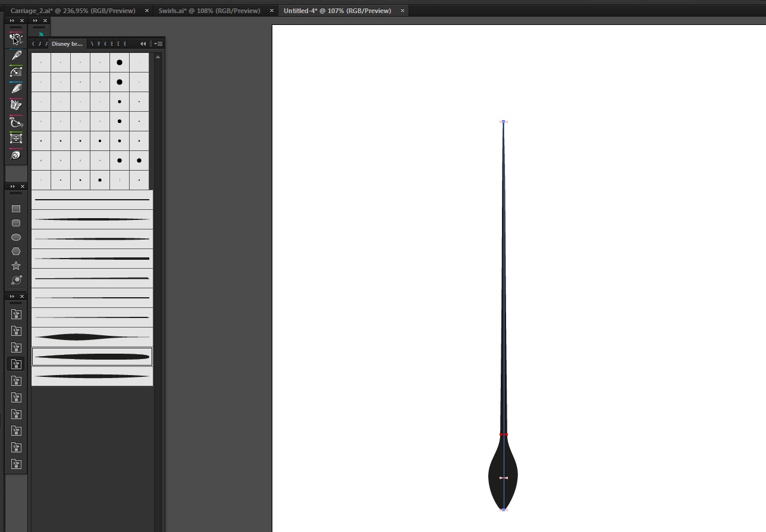The height and width of the screenshot is (532, 766).
Task: Choose the Flare tool icon
Action: pyautogui.click(x=16, y=280)
